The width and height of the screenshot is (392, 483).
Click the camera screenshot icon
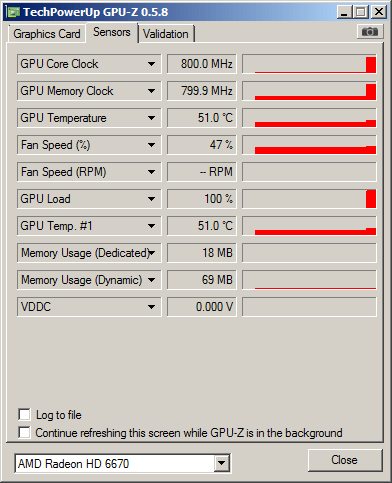pos(370,32)
